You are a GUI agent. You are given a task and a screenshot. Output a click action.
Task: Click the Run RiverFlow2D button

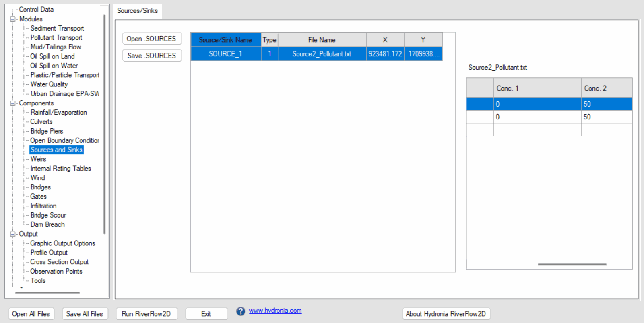point(146,314)
